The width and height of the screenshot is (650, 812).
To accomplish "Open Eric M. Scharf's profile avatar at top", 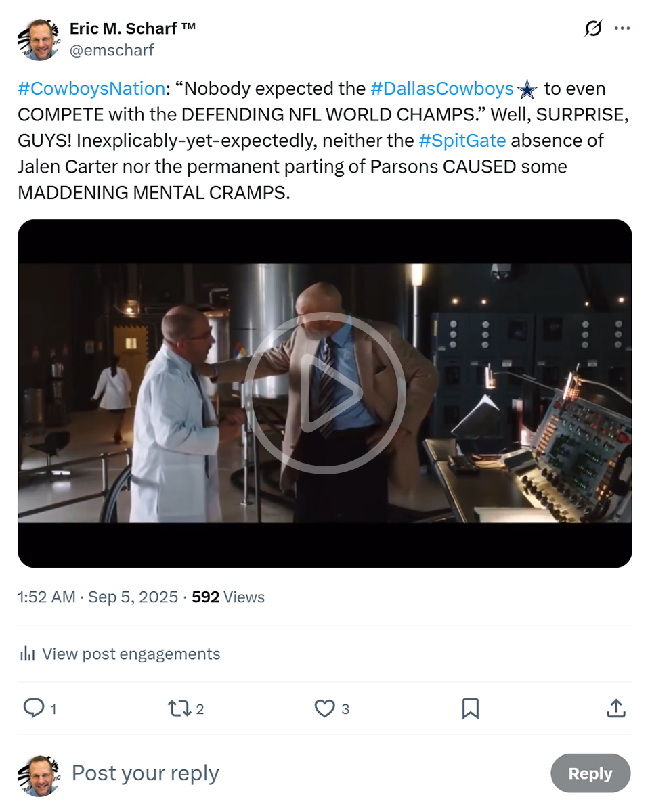I will (x=39, y=39).
